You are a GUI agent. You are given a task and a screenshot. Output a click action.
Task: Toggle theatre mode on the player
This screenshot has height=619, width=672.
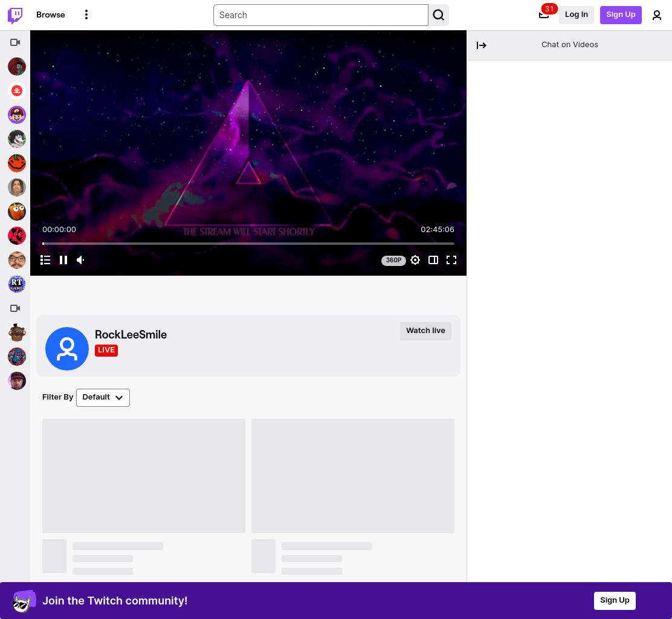(x=433, y=260)
